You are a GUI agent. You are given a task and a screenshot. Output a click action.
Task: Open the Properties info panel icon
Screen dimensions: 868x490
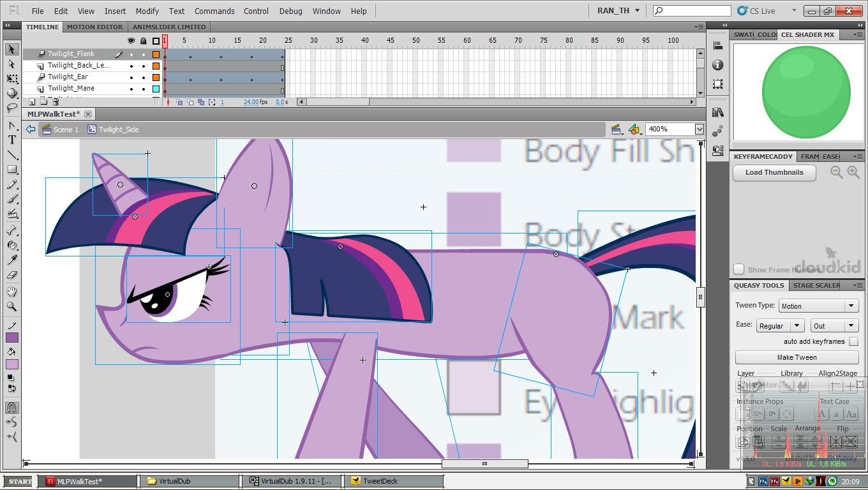click(718, 65)
